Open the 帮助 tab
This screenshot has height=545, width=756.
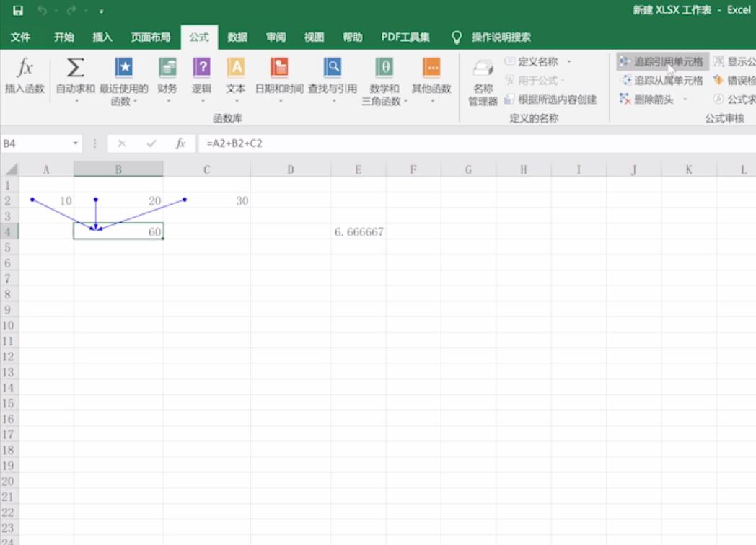tap(353, 37)
